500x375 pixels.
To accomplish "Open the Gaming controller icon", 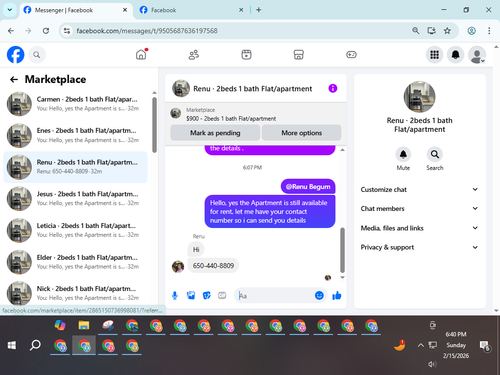I will (x=351, y=55).
